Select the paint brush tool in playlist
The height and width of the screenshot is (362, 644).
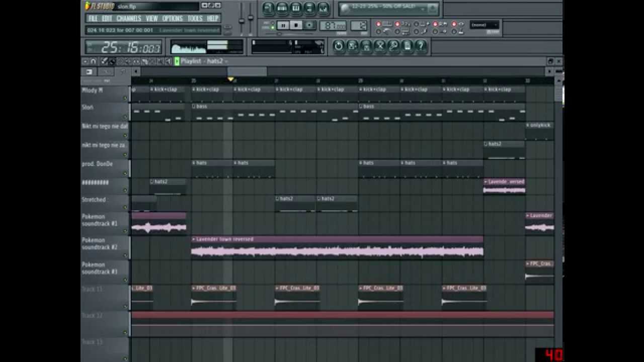pyautogui.click(x=112, y=61)
